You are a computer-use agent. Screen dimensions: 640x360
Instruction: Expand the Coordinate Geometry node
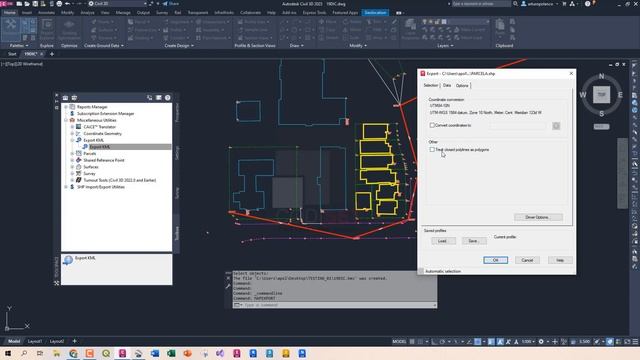coord(72,133)
